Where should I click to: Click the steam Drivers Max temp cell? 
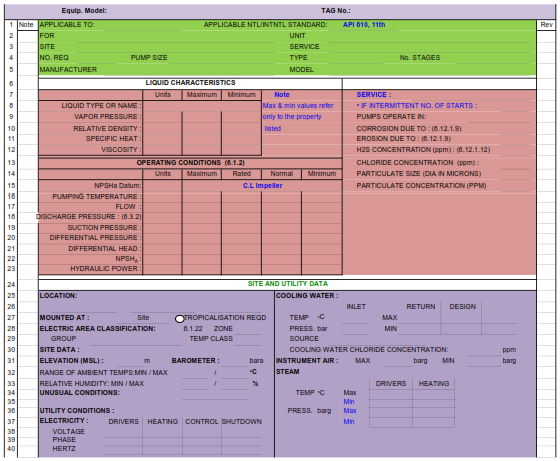pyautogui.click(x=391, y=393)
